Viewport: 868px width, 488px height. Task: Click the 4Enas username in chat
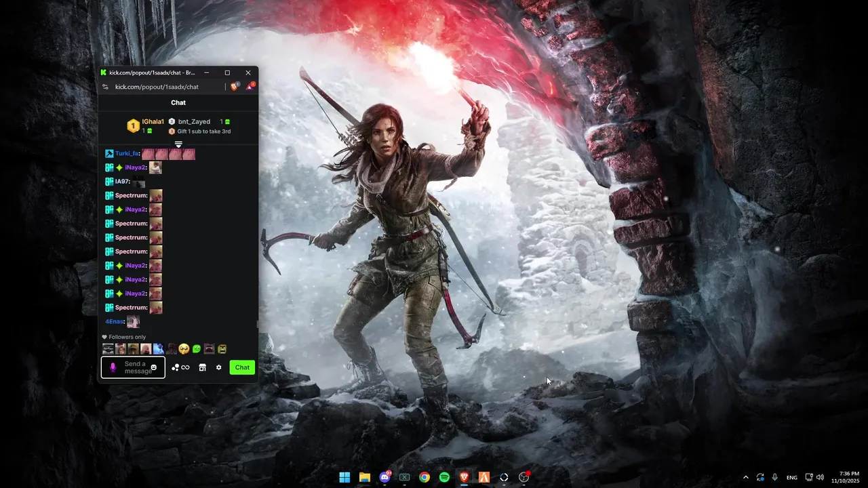point(115,321)
